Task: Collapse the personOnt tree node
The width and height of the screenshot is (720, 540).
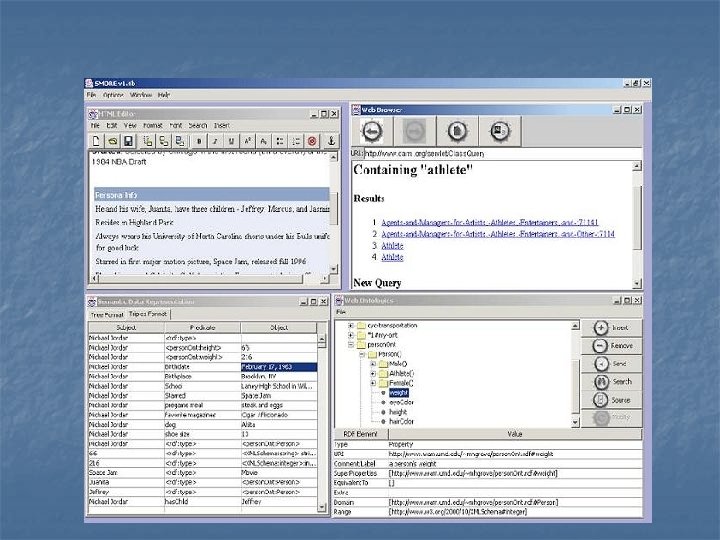Action: pyautogui.click(x=351, y=345)
